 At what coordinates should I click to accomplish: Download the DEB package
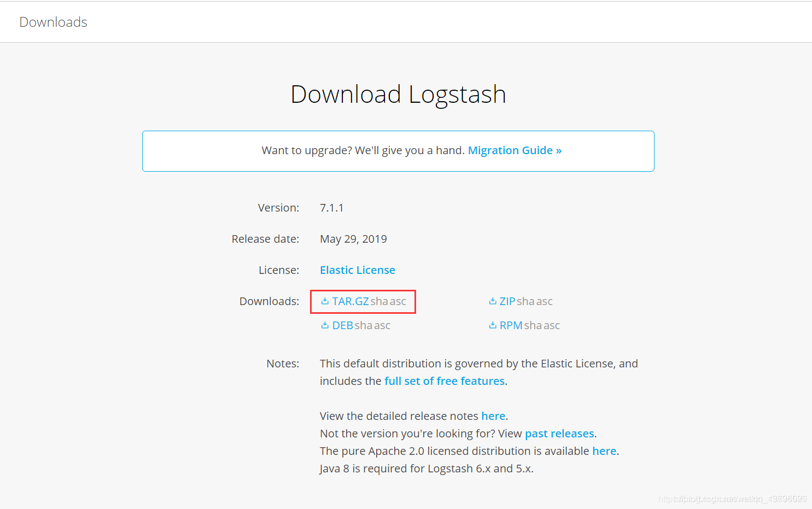point(343,325)
